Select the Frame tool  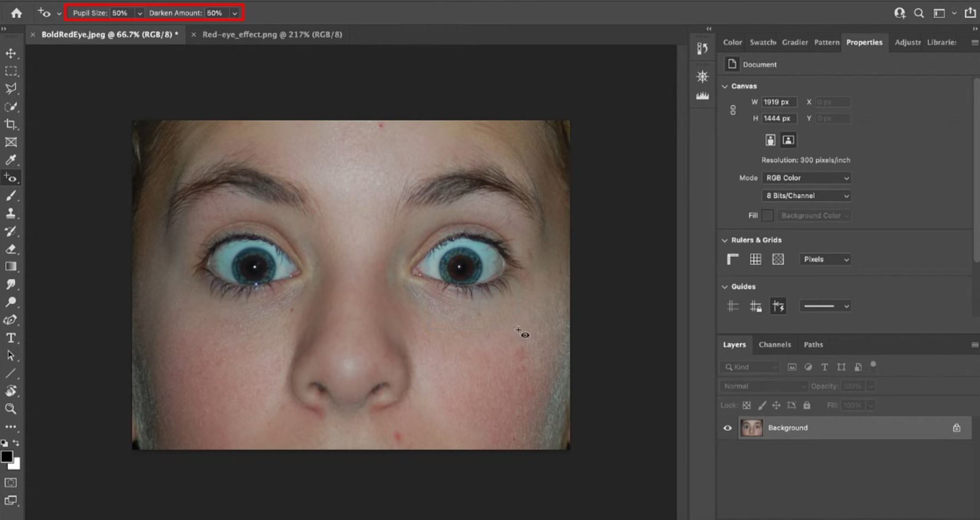pyautogui.click(x=11, y=142)
